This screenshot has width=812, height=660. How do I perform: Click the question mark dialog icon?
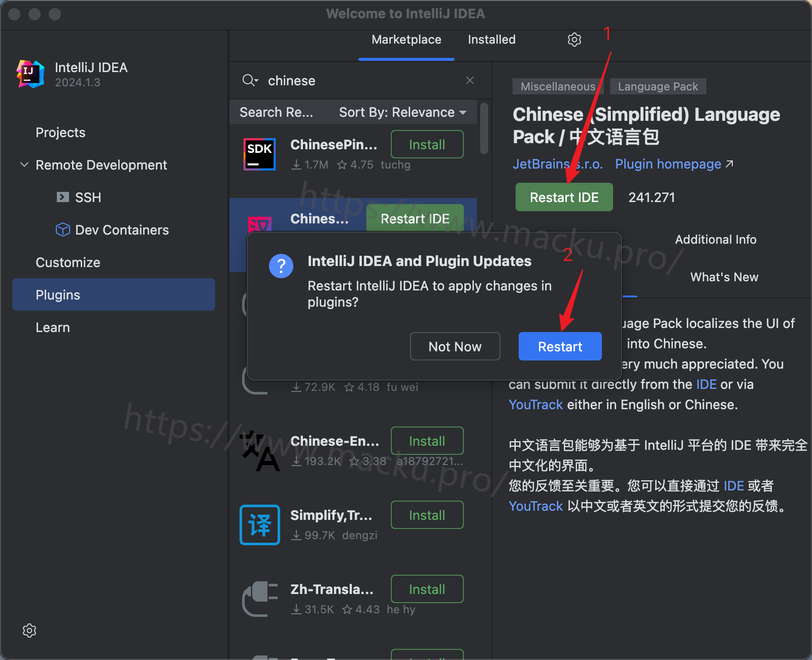pos(281,266)
